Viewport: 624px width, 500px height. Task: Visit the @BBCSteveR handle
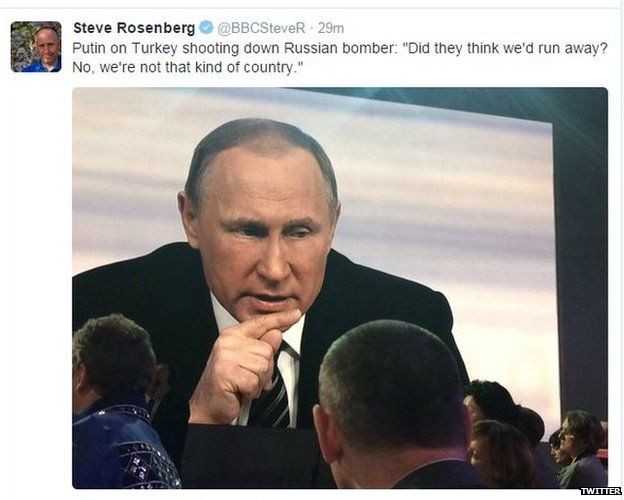point(261,28)
